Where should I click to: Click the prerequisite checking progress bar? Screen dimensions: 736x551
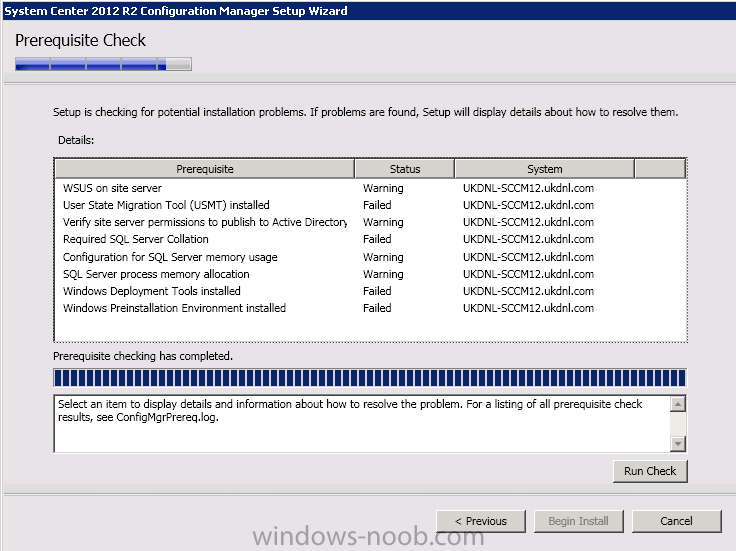pyautogui.click(x=370, y=378)
